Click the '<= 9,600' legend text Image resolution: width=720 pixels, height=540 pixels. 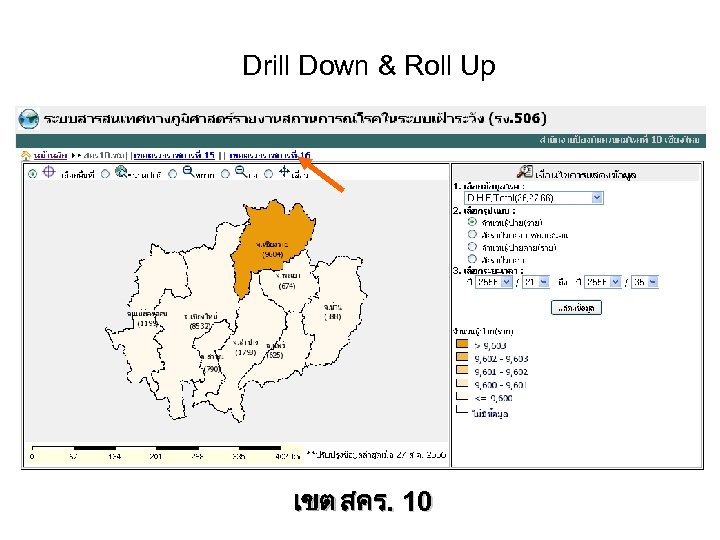(493, 398)
